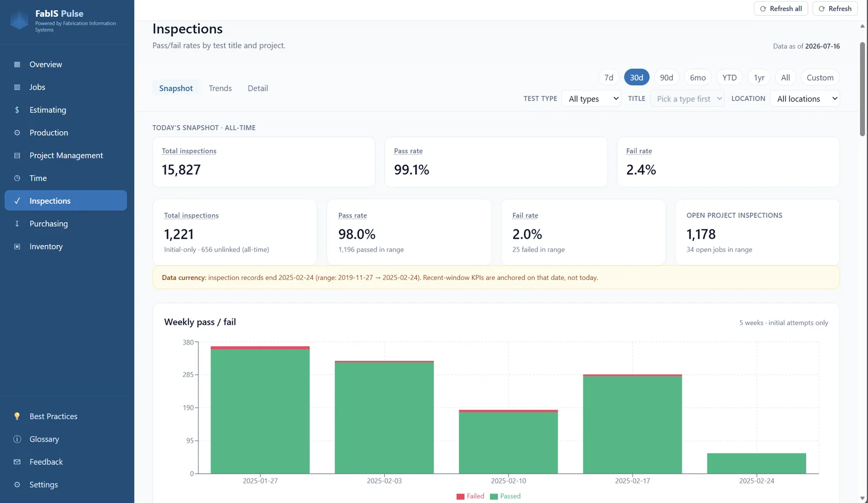
Task: Click the Refresh button's circular arrow icon
Action: [x=821, y=9]
